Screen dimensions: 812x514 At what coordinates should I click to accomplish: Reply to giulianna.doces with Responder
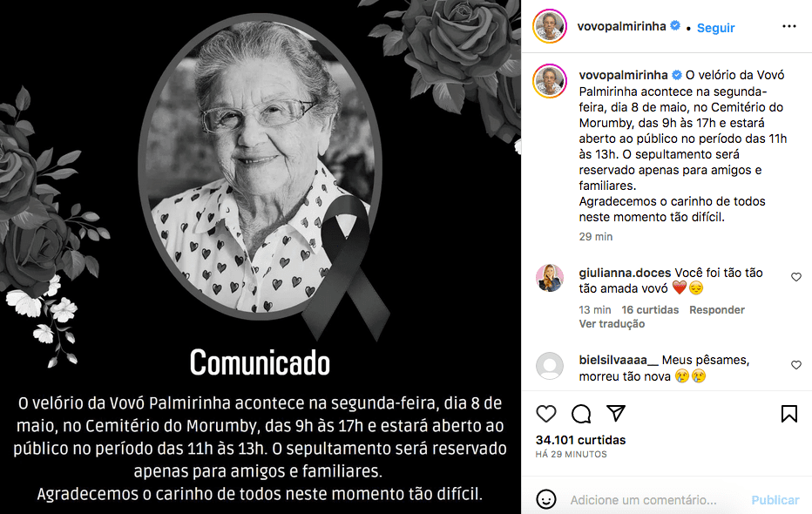(x=716, y=309)
